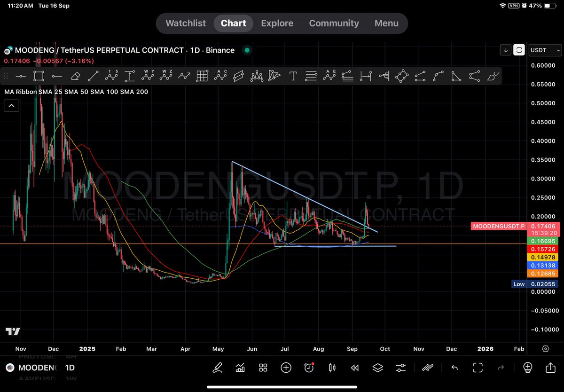
Task: Select the Fibonacci retracement lines tool
Action: click(311, 76)
